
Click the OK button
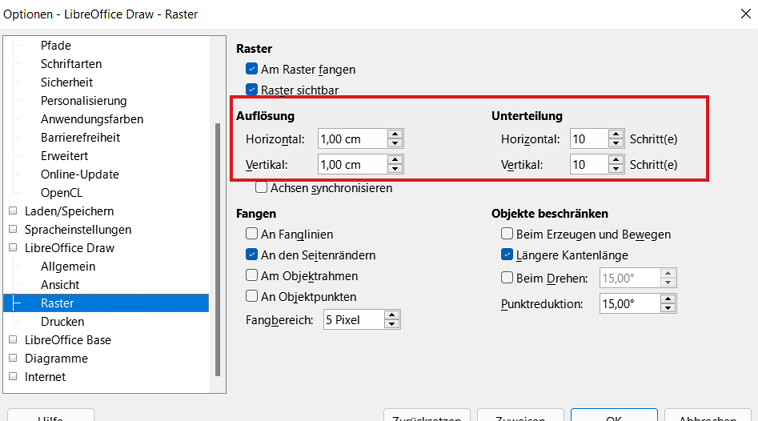(x=613, y=416)
